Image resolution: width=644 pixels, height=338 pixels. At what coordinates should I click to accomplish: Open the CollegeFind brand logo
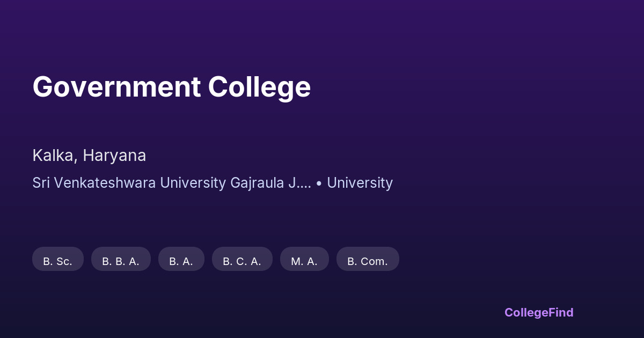pyautogui.click(x=539, y=312)
